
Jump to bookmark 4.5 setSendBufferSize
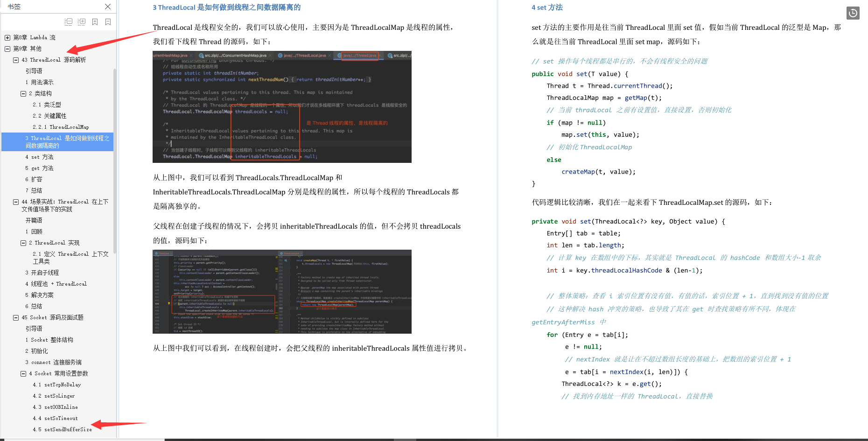pyautogui.click(x=62, y=429)
